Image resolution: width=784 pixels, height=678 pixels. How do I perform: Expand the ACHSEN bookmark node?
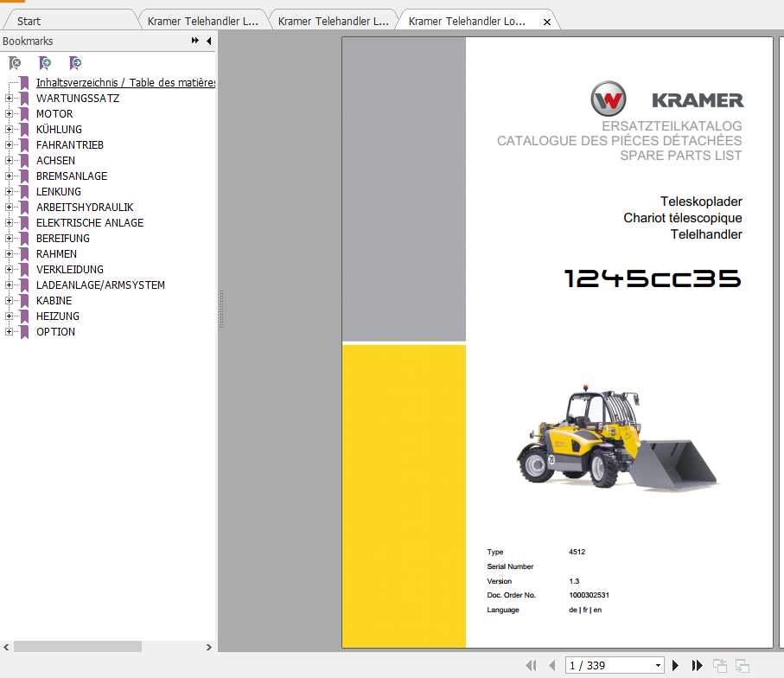[9, 160]
